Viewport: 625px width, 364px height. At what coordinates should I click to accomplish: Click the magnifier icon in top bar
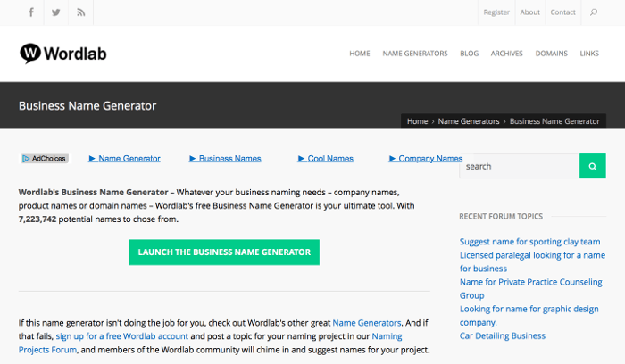(594, 12)
